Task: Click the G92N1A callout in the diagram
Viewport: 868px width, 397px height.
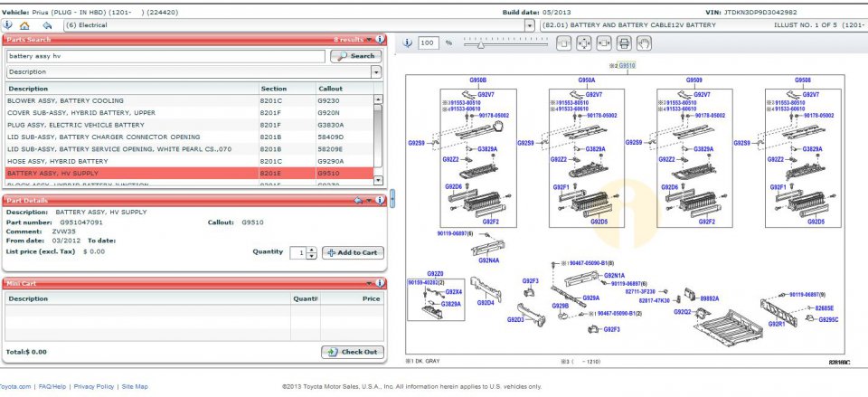Action: point(615,276)
